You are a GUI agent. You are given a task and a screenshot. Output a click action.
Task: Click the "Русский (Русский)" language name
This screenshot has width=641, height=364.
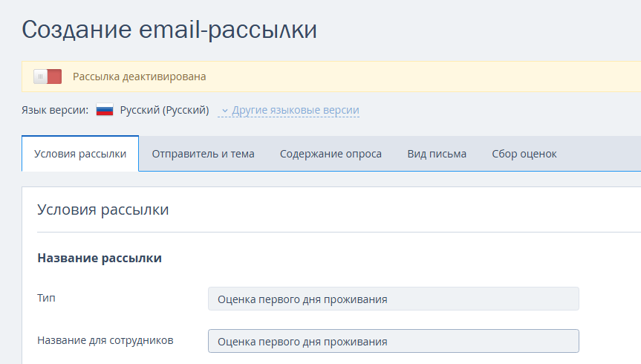164,111
